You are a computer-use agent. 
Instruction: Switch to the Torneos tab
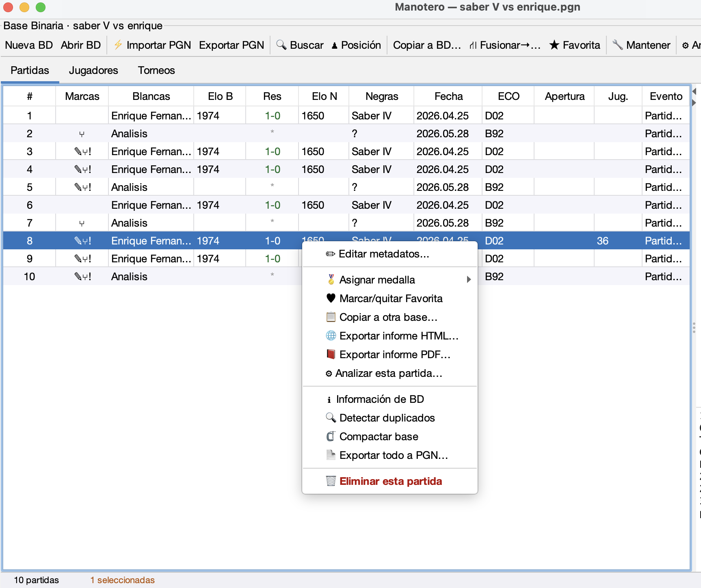(x=156, y=70)
